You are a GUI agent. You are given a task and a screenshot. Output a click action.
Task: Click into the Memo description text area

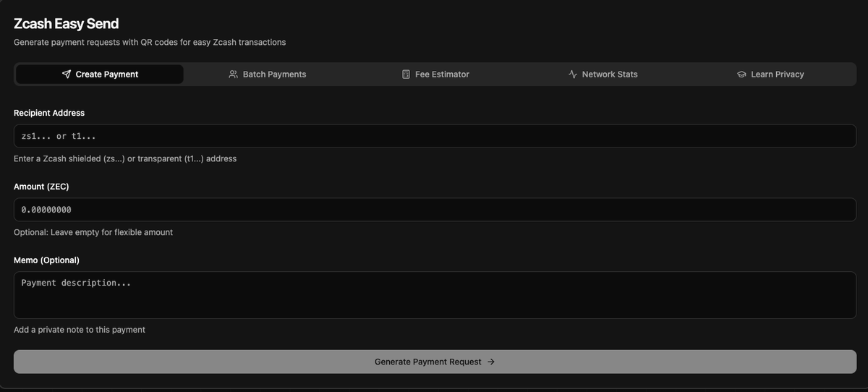click(435, 295)
